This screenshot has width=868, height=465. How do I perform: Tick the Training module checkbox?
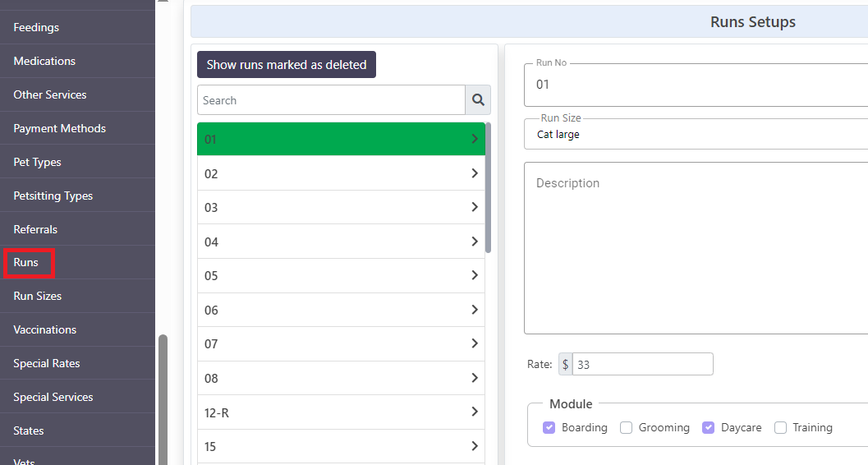click(x=780, y=427)
